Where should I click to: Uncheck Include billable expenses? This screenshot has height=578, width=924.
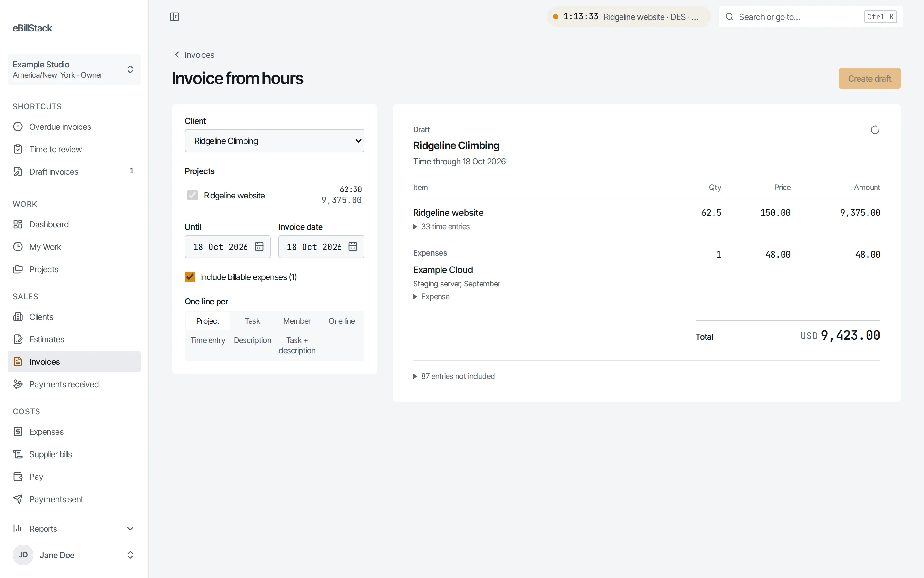click(x=190, y=277)
